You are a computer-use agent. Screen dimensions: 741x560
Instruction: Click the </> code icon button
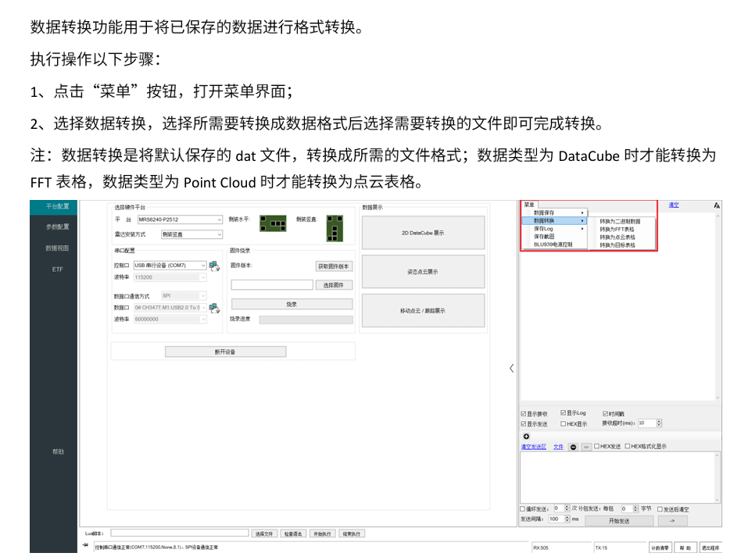[x=586, y=447]
